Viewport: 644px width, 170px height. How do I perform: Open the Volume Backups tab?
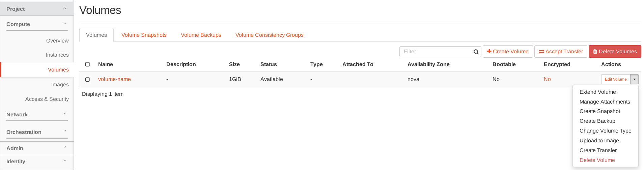click(x=201, y=35)
